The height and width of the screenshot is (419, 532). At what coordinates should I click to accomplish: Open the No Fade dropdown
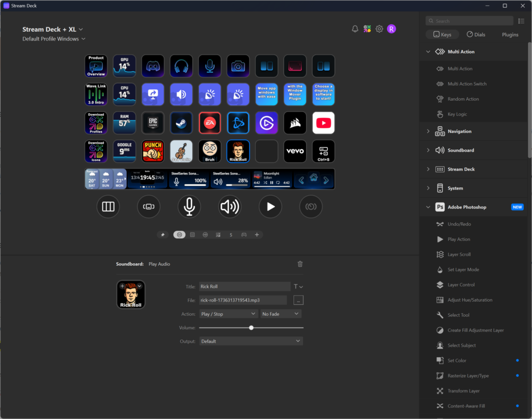click(281, 314)
